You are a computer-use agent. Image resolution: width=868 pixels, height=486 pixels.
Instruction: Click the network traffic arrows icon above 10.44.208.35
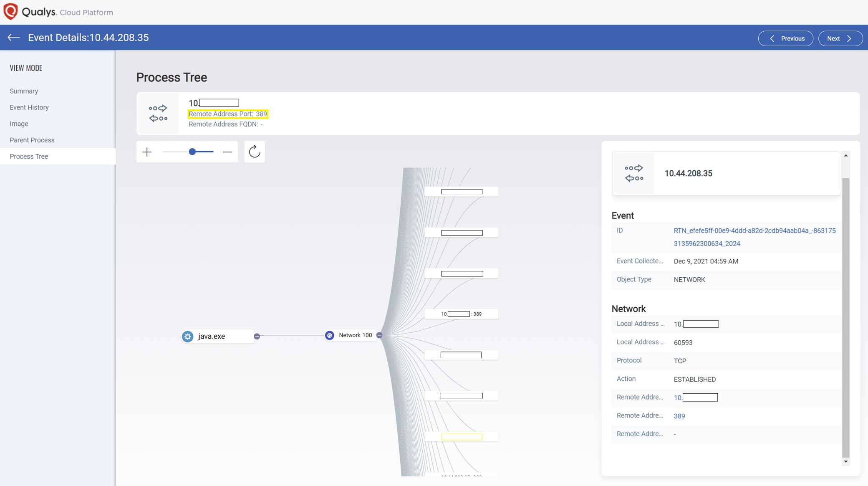point(159,113)
